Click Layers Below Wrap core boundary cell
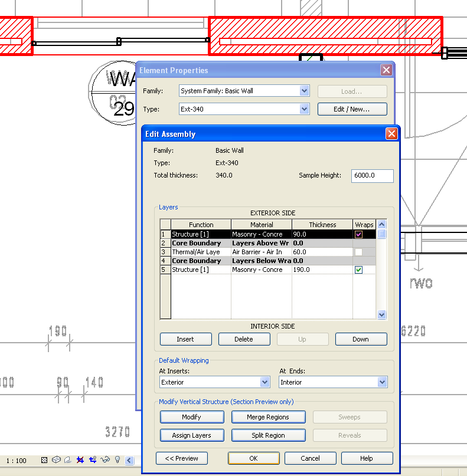This screenshot has height=476, width=467. click(x=262, y=261)
